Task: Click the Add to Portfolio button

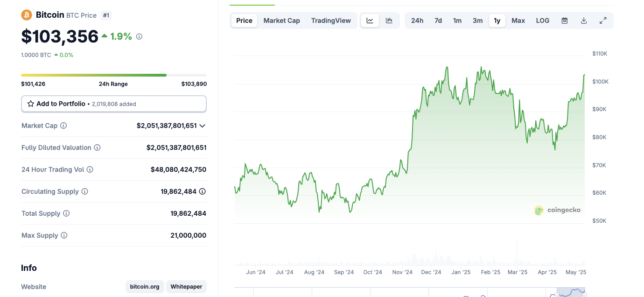Action: click(x=114, y=104)
